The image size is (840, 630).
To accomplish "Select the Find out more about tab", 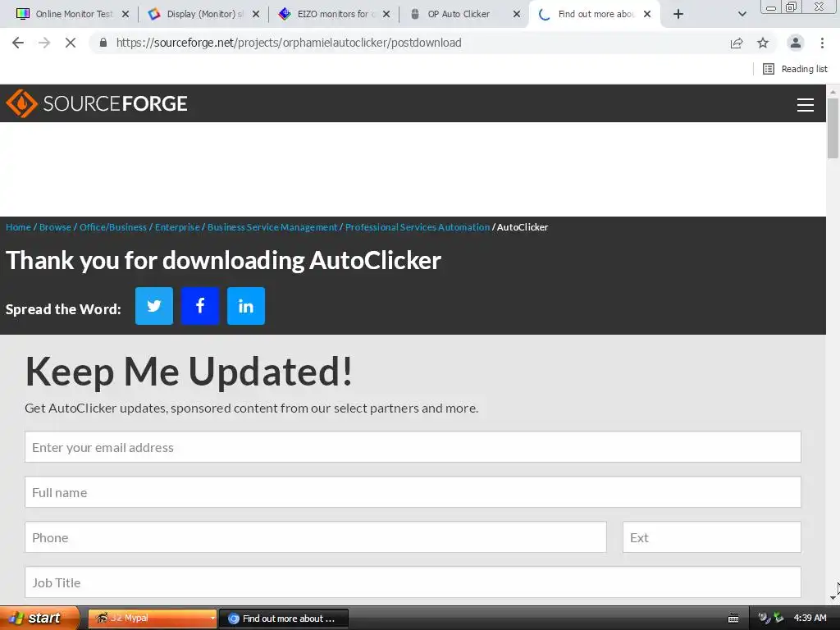I will 595,15.
